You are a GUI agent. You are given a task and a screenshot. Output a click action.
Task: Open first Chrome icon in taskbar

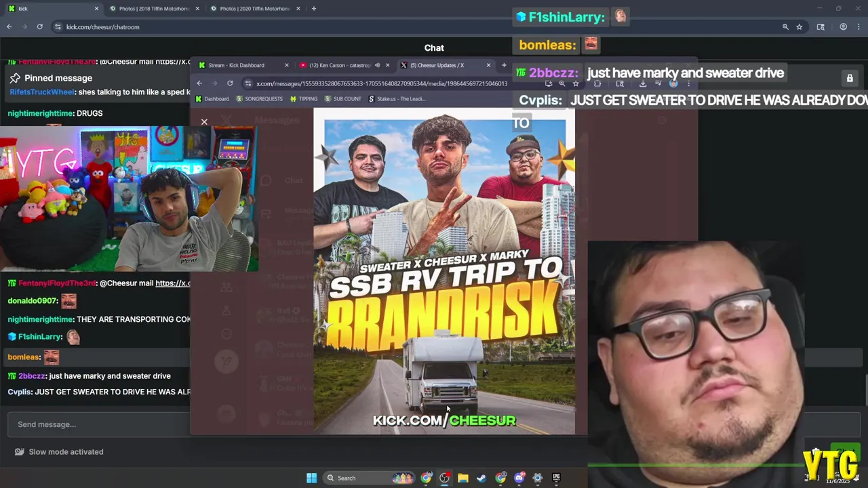point(426,478)
